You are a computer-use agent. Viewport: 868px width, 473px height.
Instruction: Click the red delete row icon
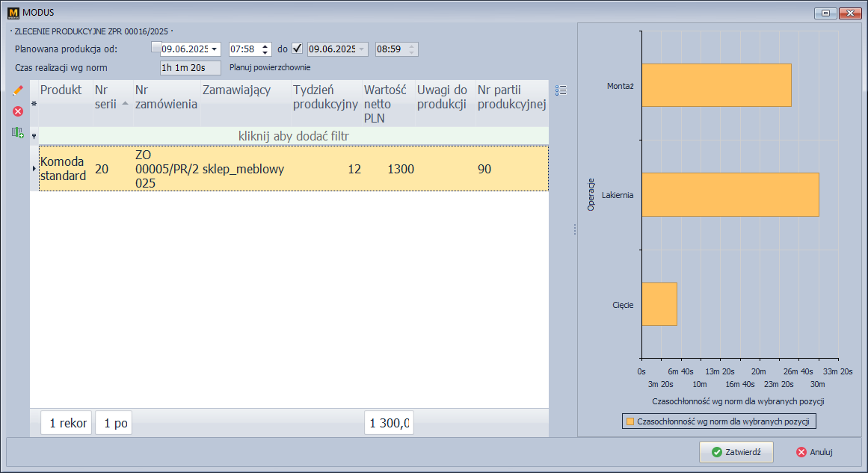point(18,111)
